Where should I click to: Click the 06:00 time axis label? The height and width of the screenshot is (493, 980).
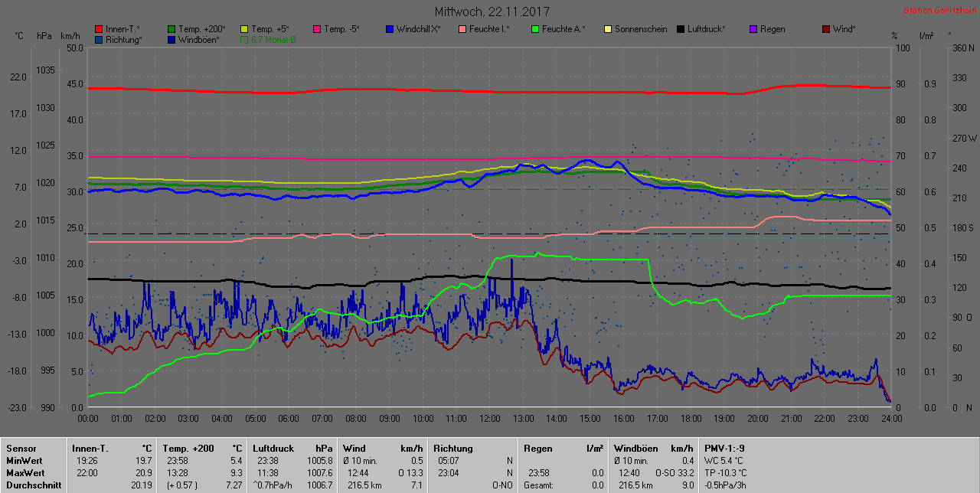click(x=289, y=419)
